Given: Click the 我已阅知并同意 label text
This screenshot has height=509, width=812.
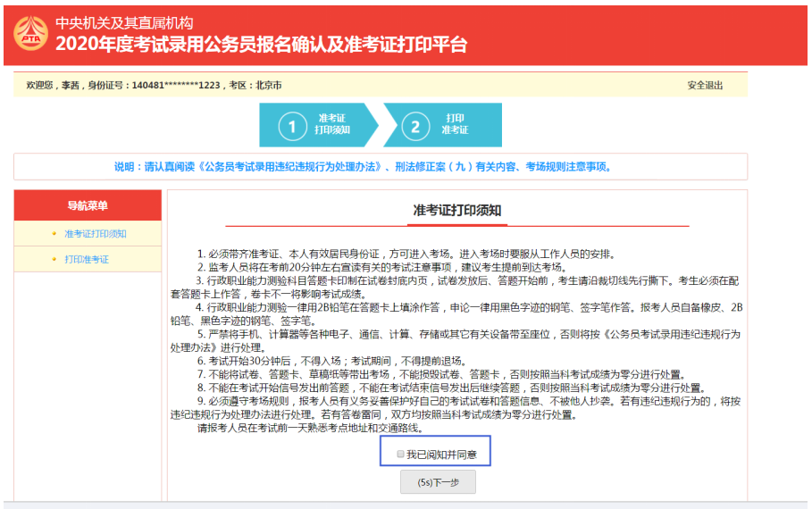Looking at the screenshot, I should click(x=441, y=455).
